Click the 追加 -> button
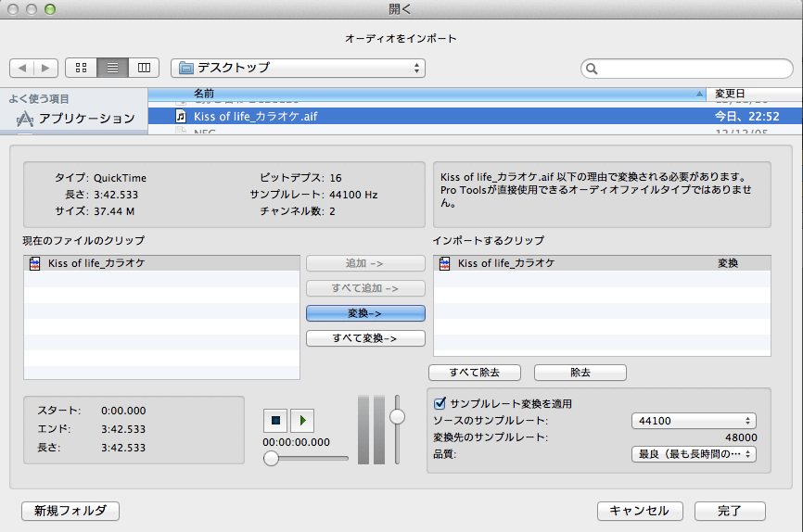 click(365, 263)
